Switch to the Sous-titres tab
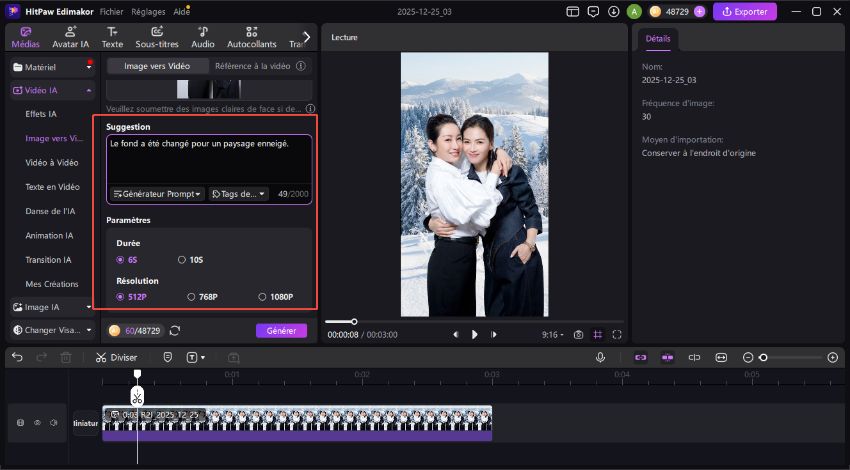 click(x=156, y=38)
